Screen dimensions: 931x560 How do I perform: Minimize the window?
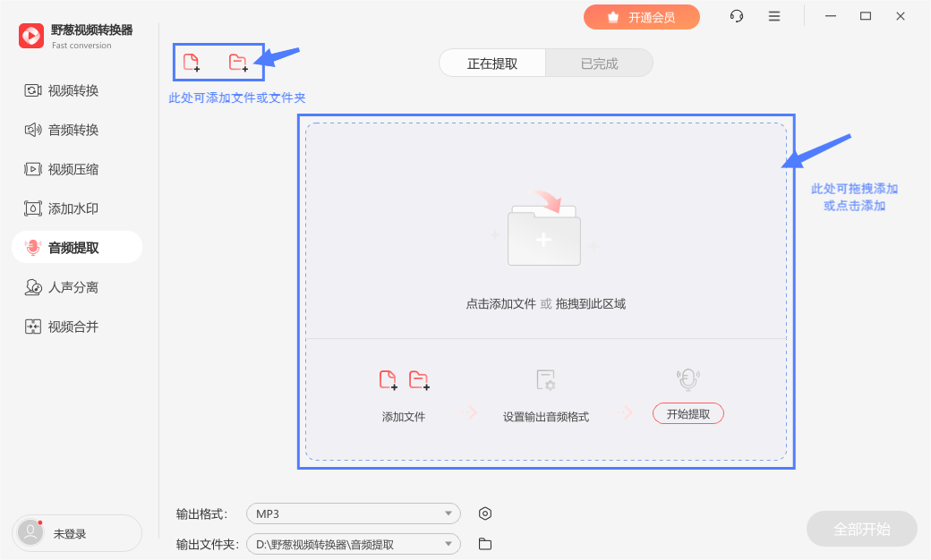point(831,16)
